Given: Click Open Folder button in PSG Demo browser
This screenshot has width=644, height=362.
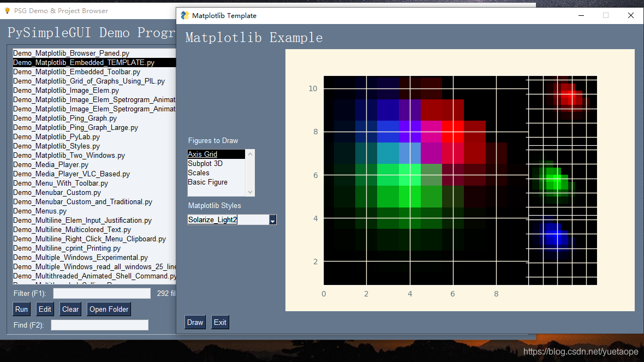Looking at the screenshot, I should pos(109,310).
